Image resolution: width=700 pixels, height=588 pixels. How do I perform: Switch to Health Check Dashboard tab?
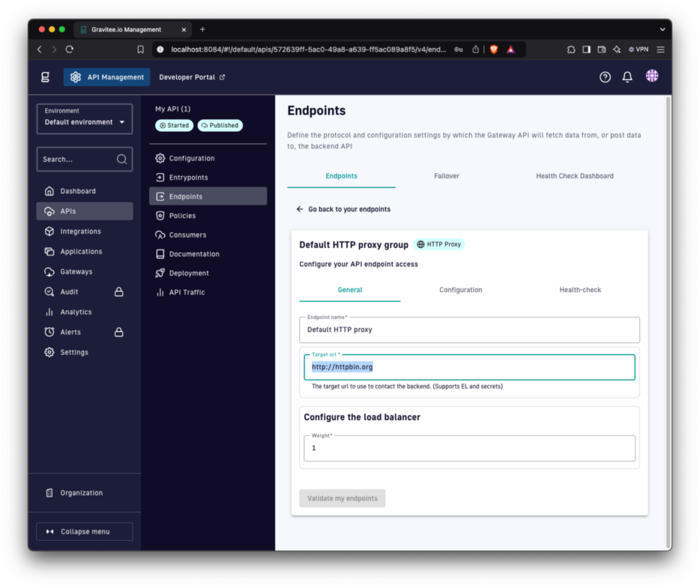tap(575, 176)
